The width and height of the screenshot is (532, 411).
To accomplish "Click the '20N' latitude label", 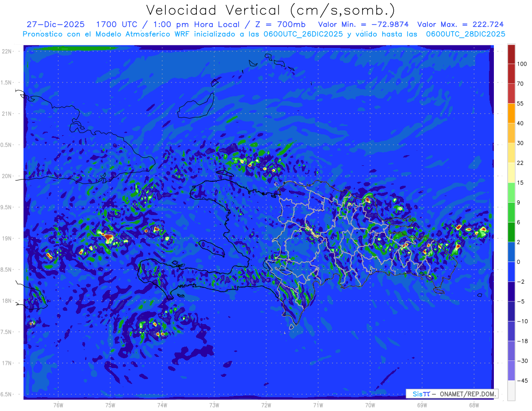I will point(7,176).
